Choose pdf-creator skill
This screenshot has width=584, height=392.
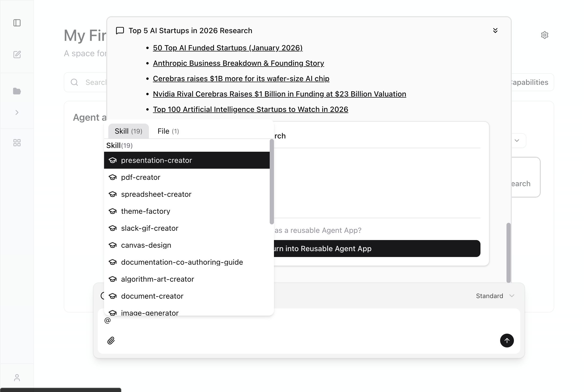point(141,177)
